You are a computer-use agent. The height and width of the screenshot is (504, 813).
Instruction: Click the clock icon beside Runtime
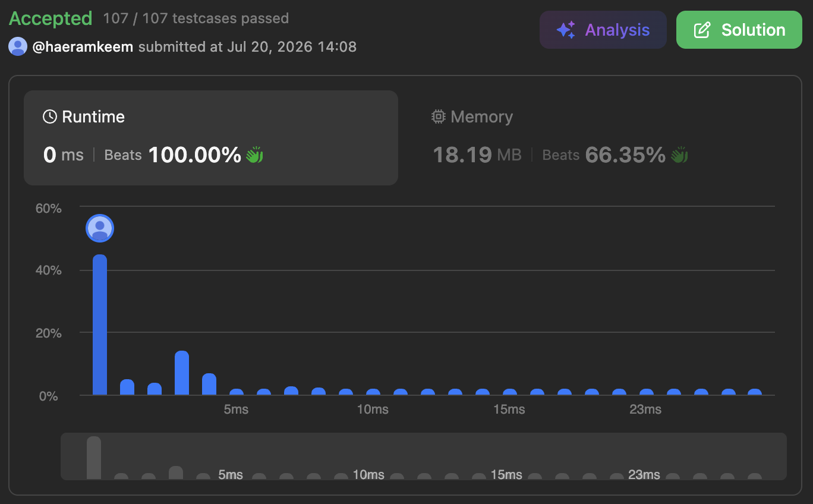(50, 116)
